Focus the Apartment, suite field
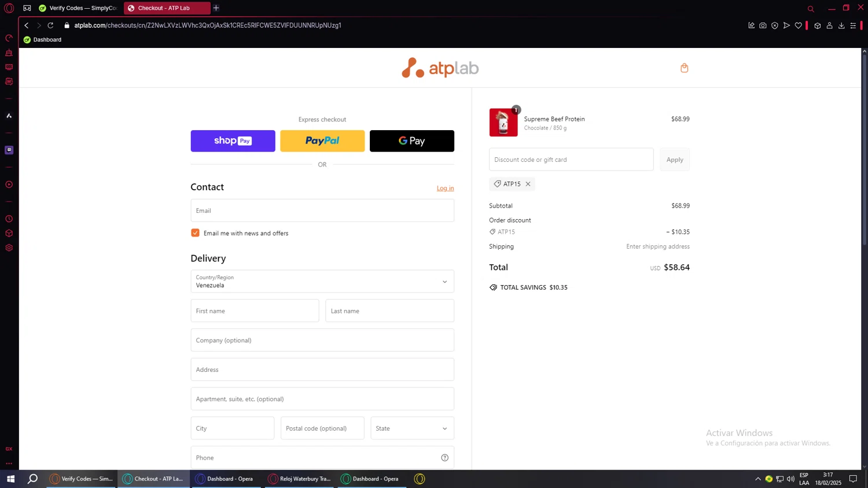This screenshot has height=488, width=868. [x=322, y=399]
